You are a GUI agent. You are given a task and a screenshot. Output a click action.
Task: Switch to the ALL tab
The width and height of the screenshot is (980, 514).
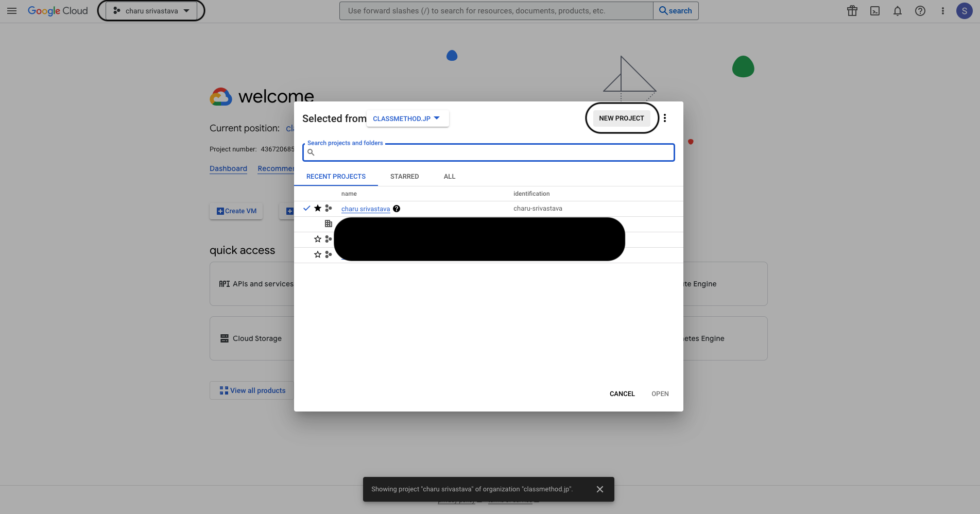tap(449, 176)
